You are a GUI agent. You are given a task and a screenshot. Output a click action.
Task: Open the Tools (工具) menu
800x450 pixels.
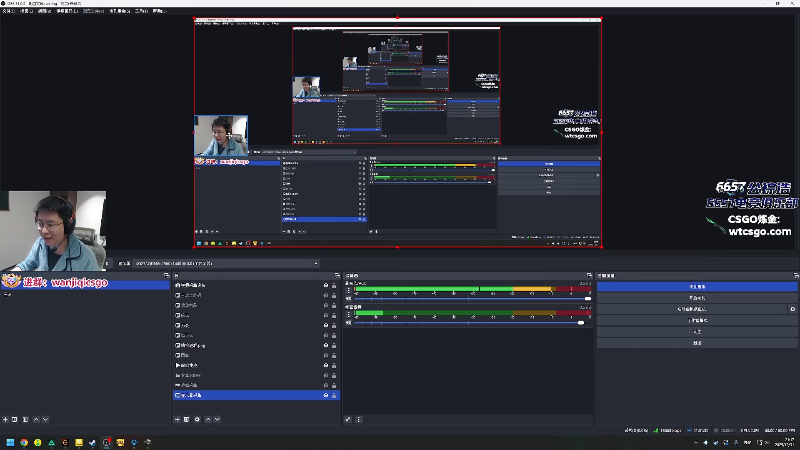[x=141, y=11]
